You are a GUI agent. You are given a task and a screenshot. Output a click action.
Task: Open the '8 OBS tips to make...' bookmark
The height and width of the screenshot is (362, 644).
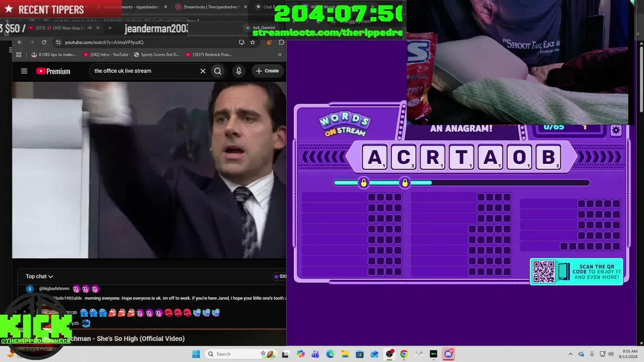(x=53, y=54)
